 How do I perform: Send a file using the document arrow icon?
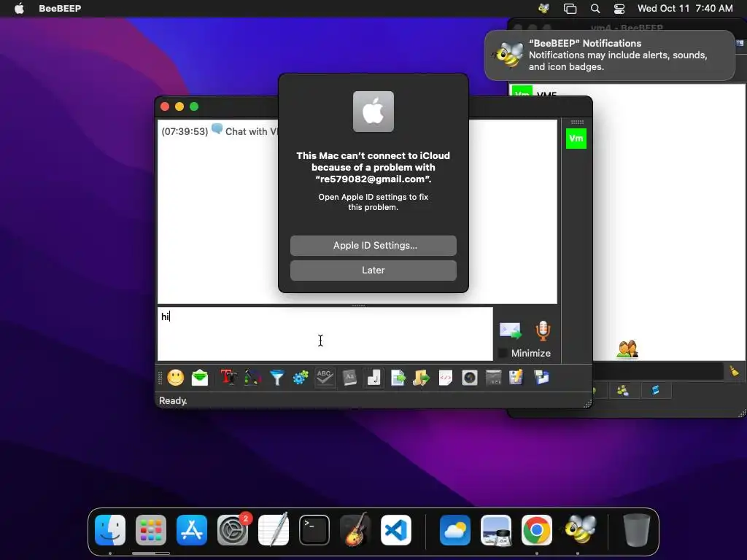pyautogui.click(x=398, y=378)
